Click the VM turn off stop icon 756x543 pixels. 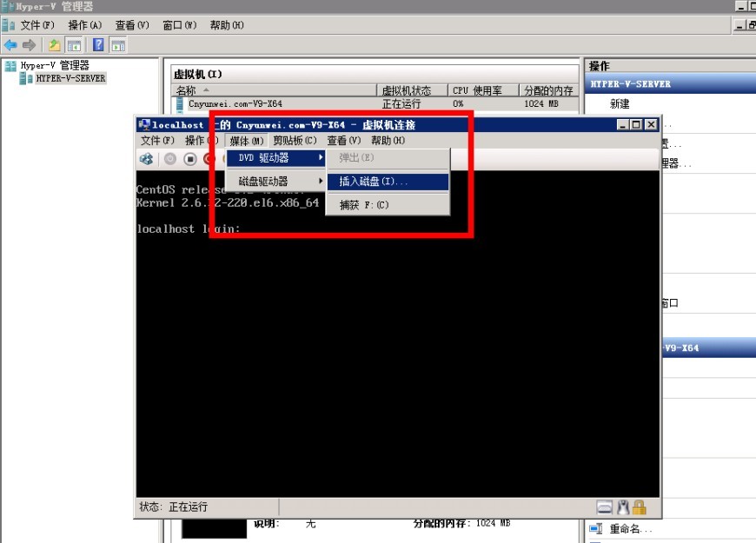(189, 159)
